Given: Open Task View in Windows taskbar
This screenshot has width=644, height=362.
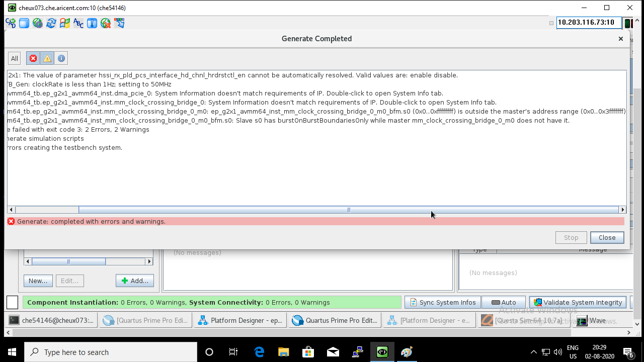Looking at the screenshot, I should point(233,352).
